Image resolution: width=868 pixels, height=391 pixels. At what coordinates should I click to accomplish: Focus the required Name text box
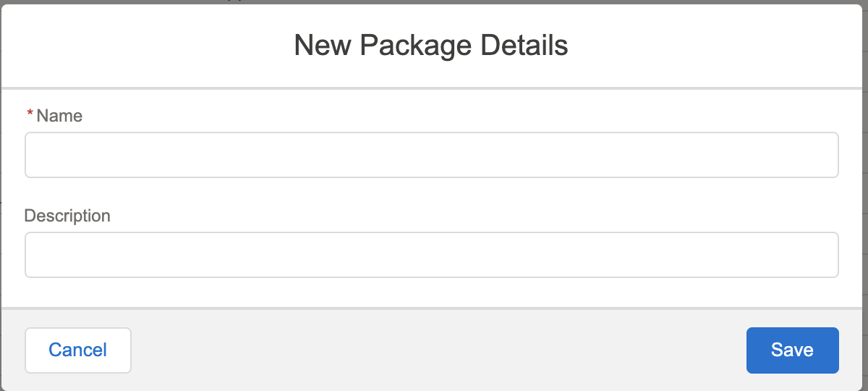[x=432, y=155]
